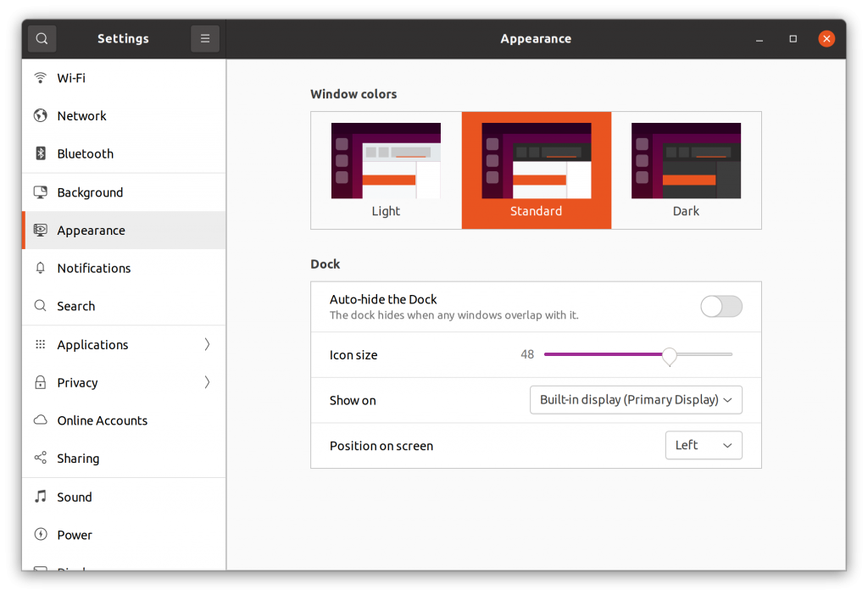Open Sound settings via the music note icon
Image resolution: width=868 pixels, height=595 pixels.
tap(41, 497)
